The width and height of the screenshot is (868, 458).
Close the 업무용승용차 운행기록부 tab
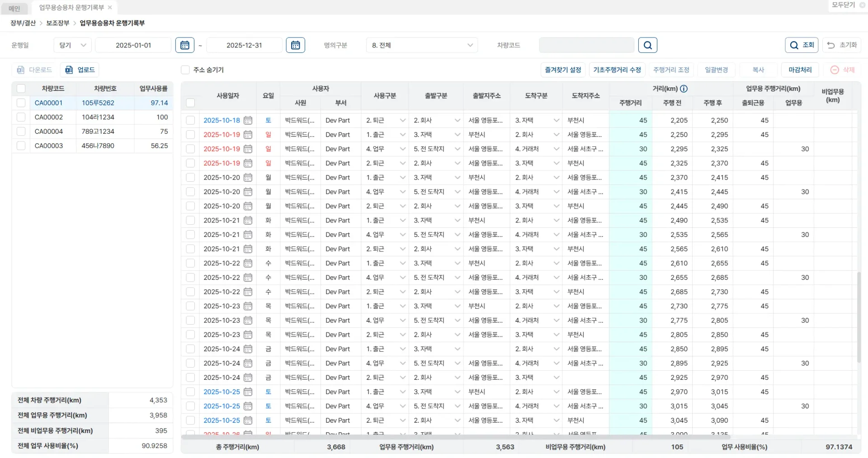click(110, 8)
